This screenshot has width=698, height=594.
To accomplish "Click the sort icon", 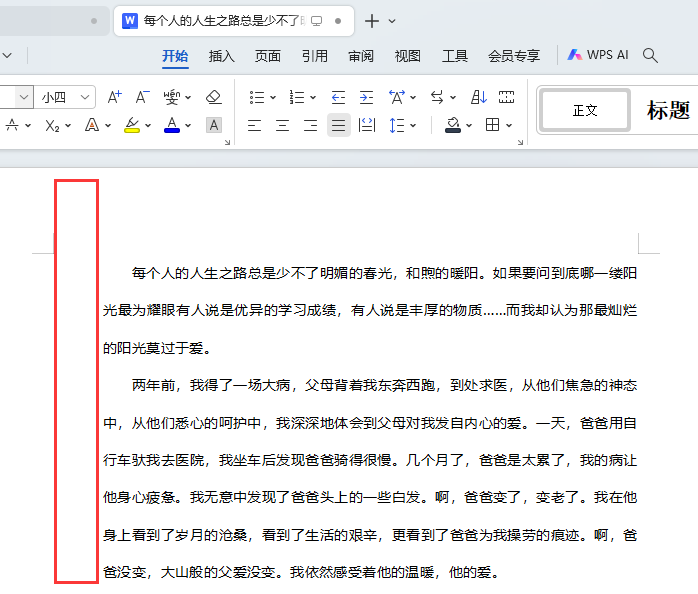I will point(479,97).
